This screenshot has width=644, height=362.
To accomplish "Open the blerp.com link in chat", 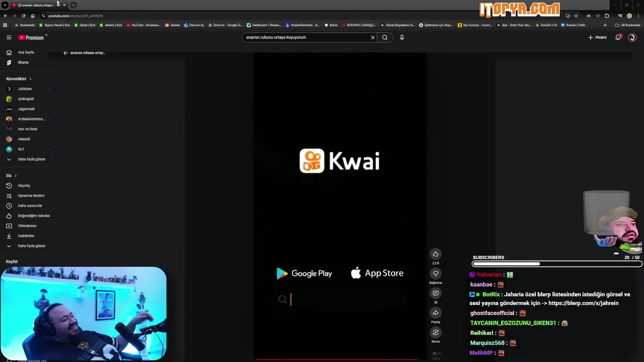I will (583, 303).
